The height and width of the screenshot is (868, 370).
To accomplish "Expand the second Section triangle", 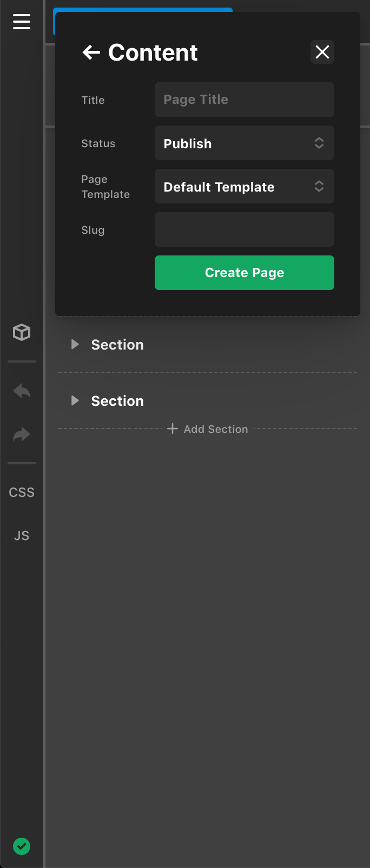I will (75, 401).
